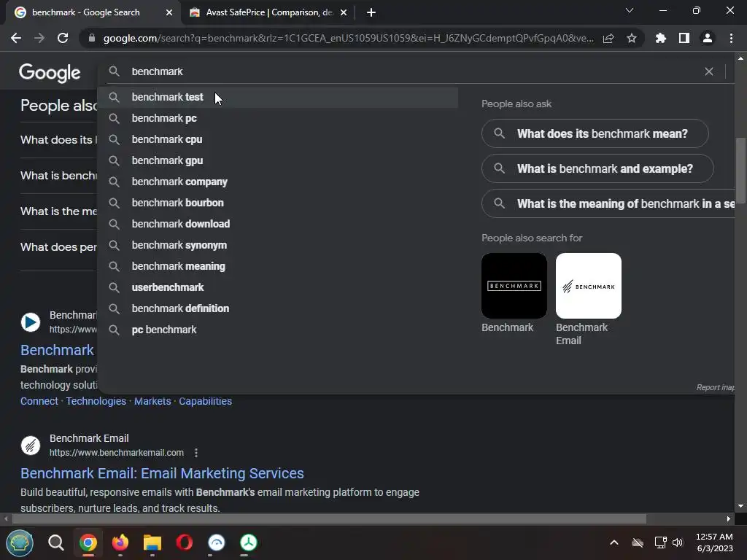Launch Opera from the taskbar
Image resolution: width=747 pixels, height=560 pixels.
185,542
